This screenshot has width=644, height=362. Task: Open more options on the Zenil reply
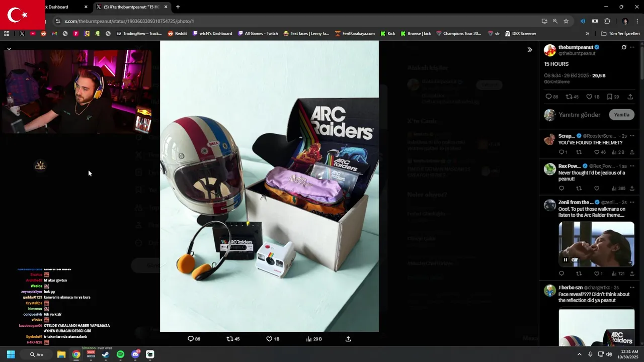[x=632, y=202]
